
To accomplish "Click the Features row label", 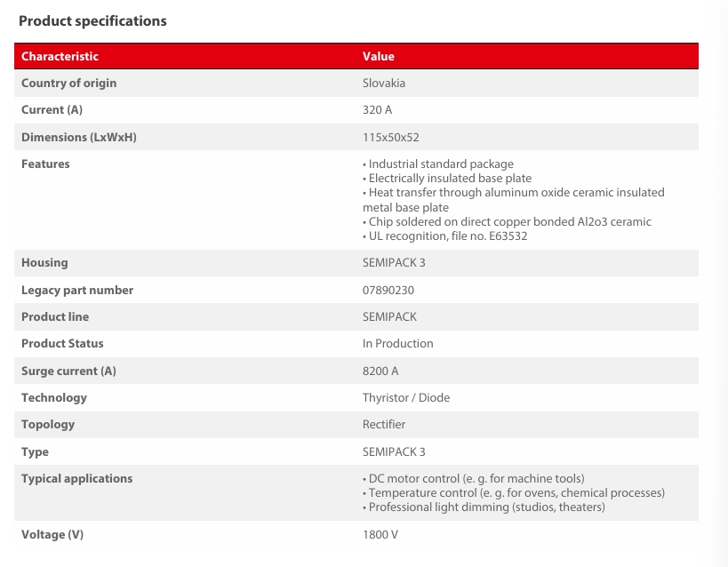I will [45, 164].
